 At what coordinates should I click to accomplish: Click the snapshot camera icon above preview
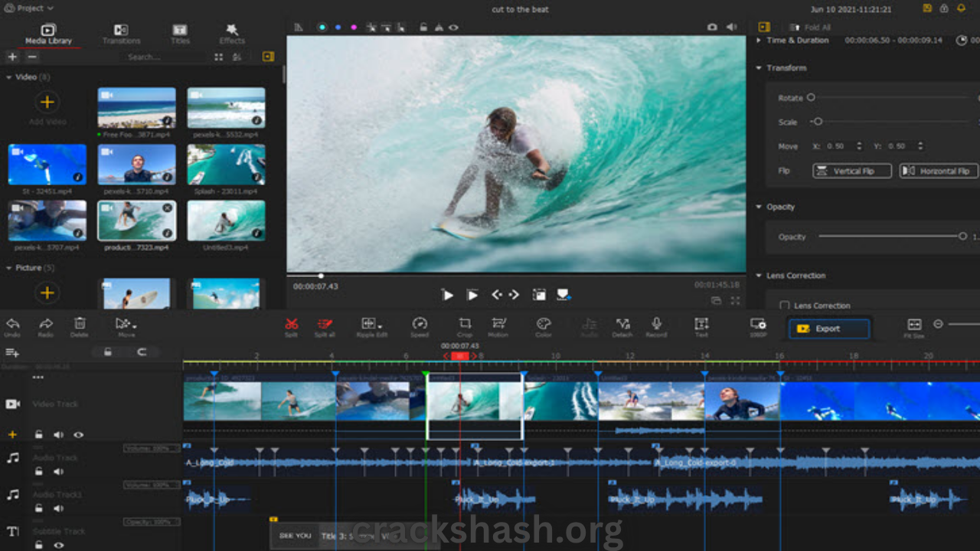[x=712, y=27]
